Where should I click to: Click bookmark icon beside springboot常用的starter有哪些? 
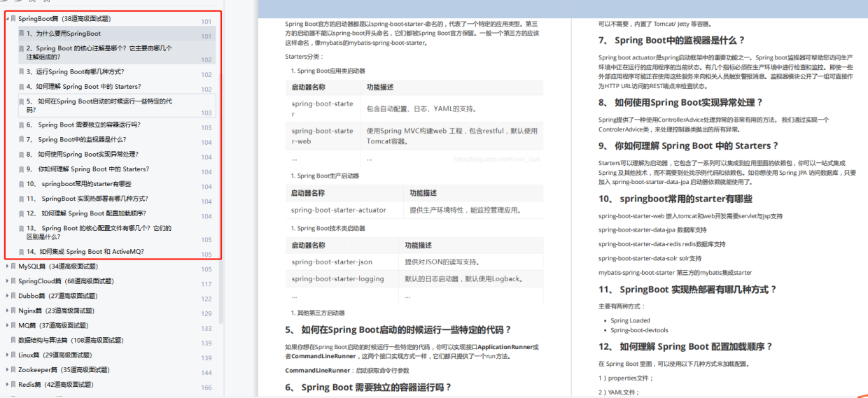[x=21, y=184]
